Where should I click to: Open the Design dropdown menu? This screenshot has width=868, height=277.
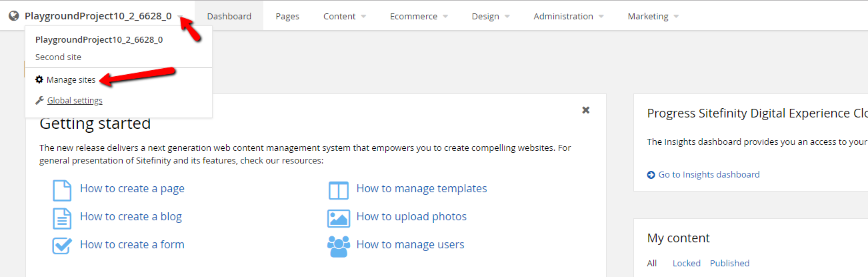(491, 16)
